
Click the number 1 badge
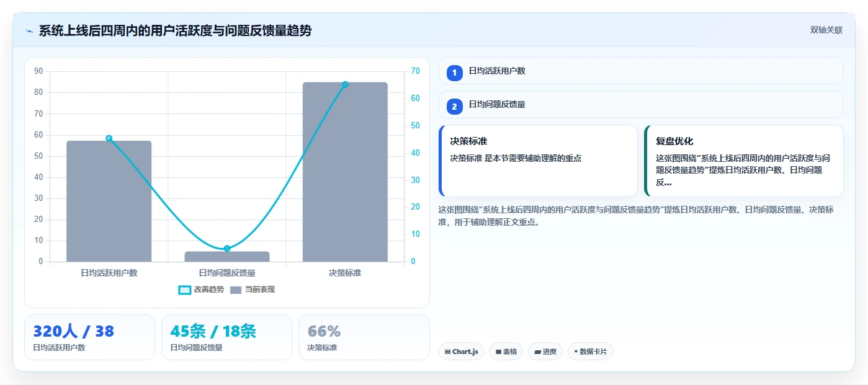(454, 73)
